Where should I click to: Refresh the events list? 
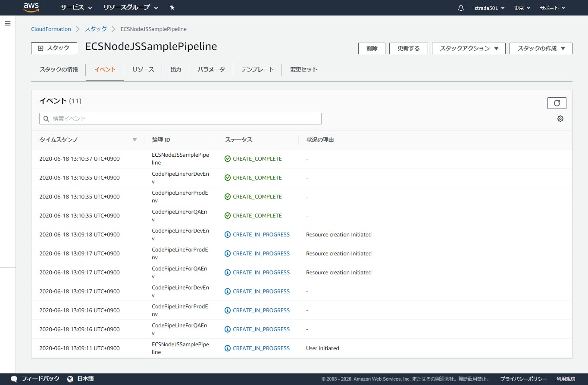point(557,103)
